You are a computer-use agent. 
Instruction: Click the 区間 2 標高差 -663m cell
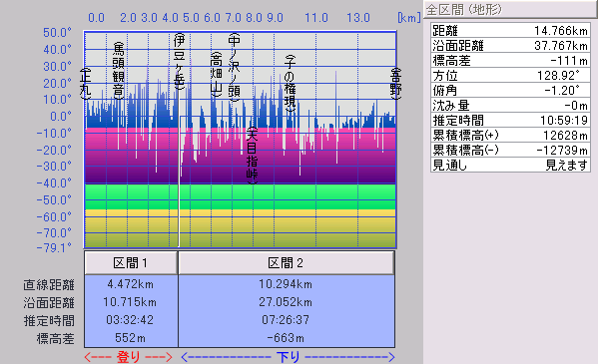[287, 338]
